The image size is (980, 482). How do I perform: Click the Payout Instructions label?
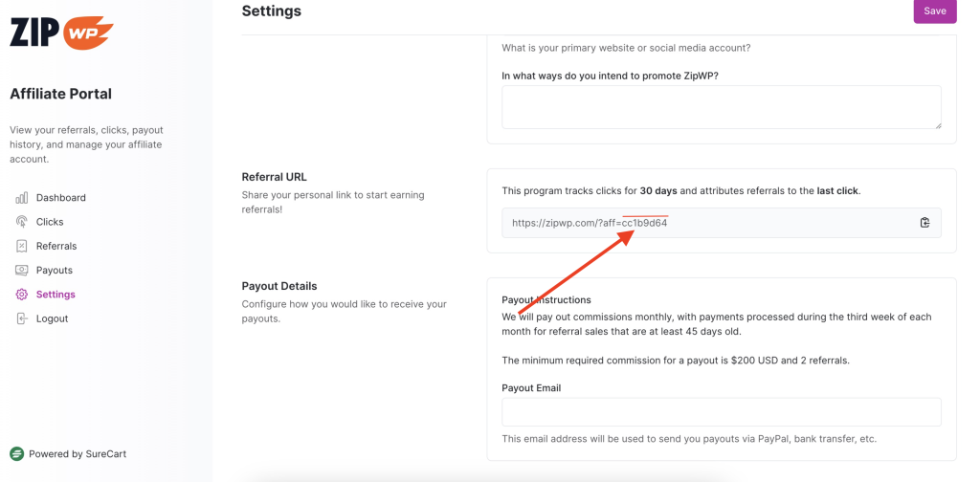(546, 299)
